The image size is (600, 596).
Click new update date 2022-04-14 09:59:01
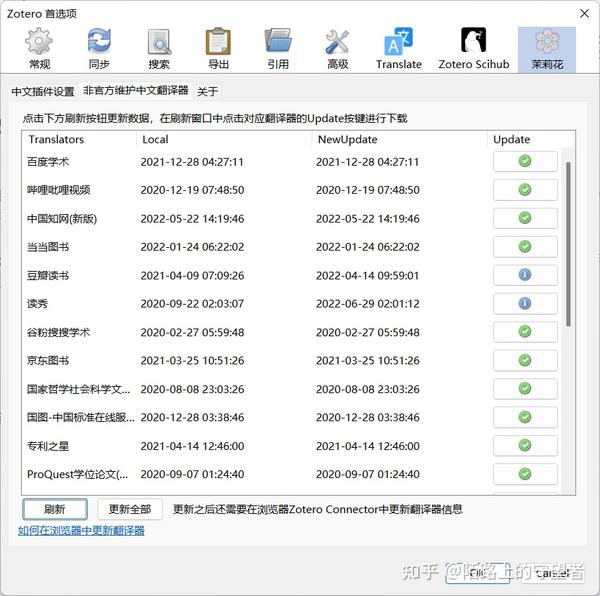(x=368, y=275)
